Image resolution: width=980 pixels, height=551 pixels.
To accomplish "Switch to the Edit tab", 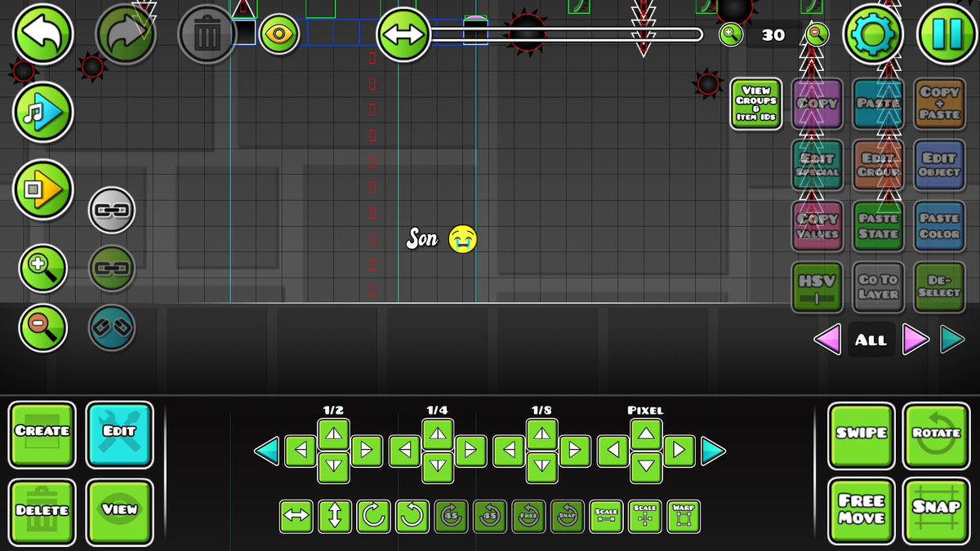I will 119,434.
